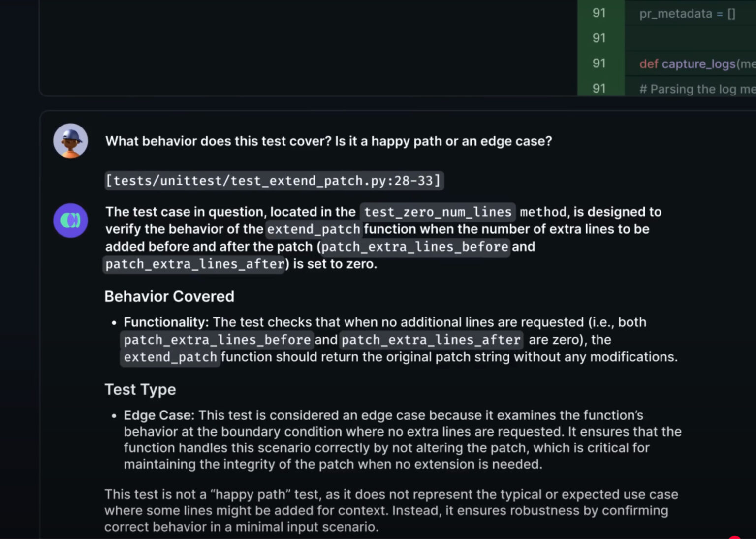Click the happy path explanation paragraph
The height and width of the screenshot is (539, 756).
(x=389, y=510)
